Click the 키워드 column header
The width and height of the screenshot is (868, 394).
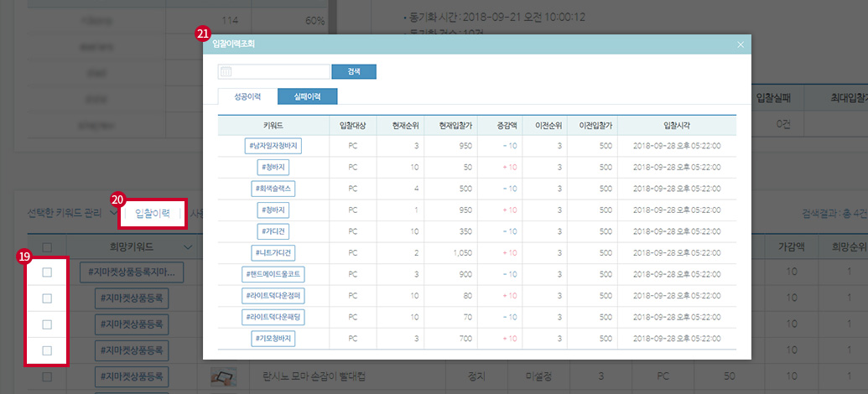[273, 126]
